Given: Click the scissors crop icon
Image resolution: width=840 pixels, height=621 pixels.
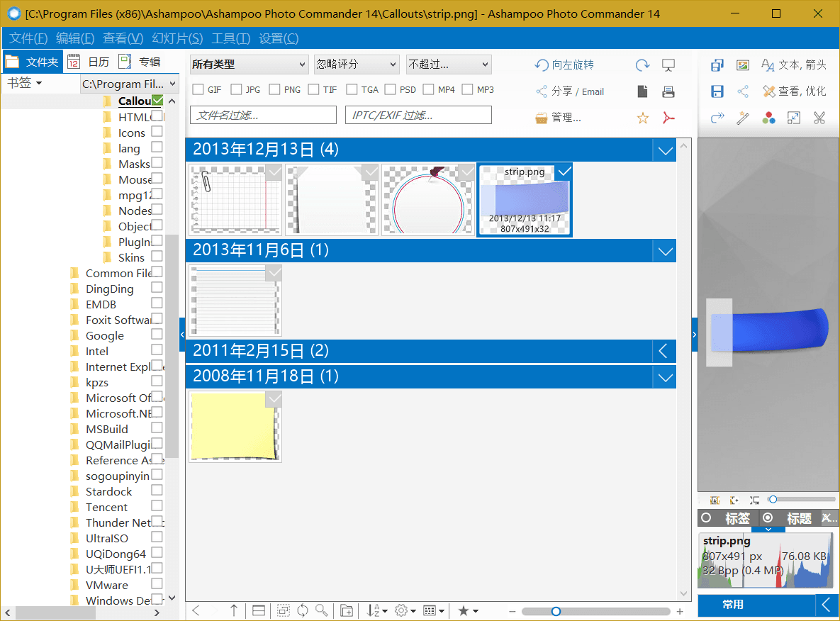Looking at the screenshot, I should 819,118.
